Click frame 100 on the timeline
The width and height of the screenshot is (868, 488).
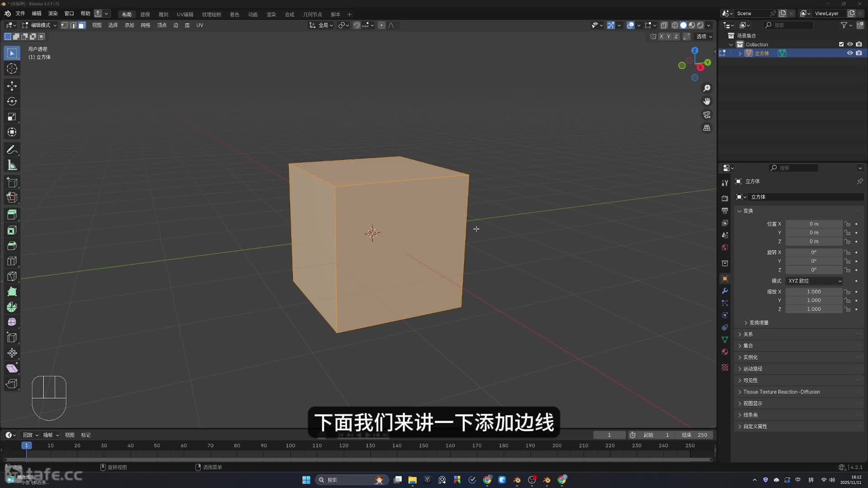click(x=290, y=446)
